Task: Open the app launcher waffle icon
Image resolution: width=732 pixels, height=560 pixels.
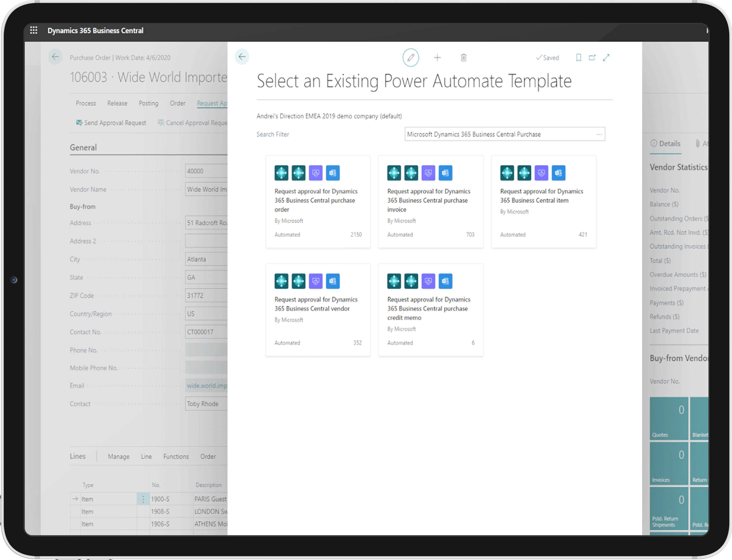Action: click(34, 30)
